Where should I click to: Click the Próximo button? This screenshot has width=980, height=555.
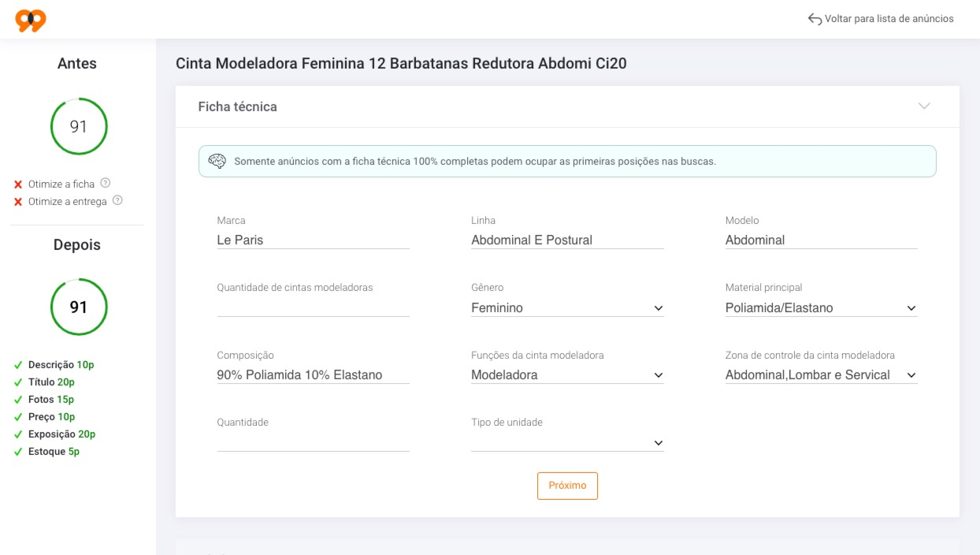[567, 486]
